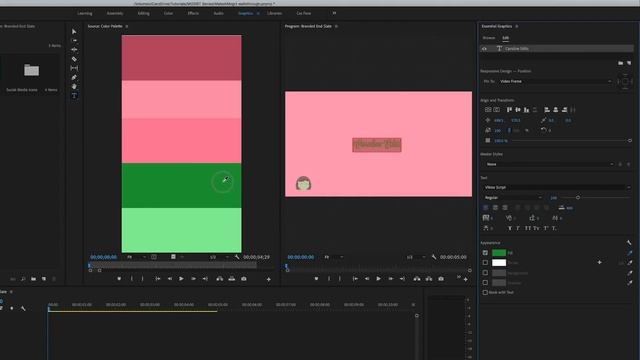The image size is (640, 360).
Task: Switch to the Assembly workspace
Action: point(115,13)
